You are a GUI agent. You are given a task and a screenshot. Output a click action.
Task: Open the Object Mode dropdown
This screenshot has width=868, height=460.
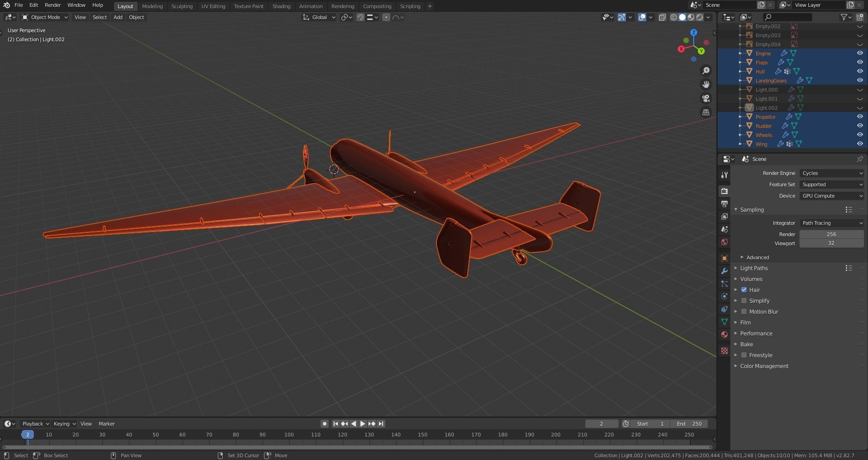click(45, 17)
